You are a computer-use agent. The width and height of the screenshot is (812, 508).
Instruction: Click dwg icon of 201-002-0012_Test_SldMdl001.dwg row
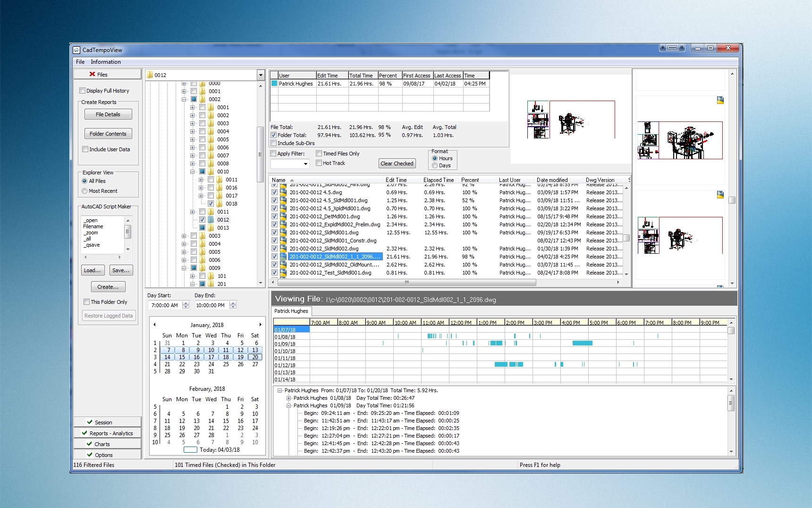[x=283, y=273]
